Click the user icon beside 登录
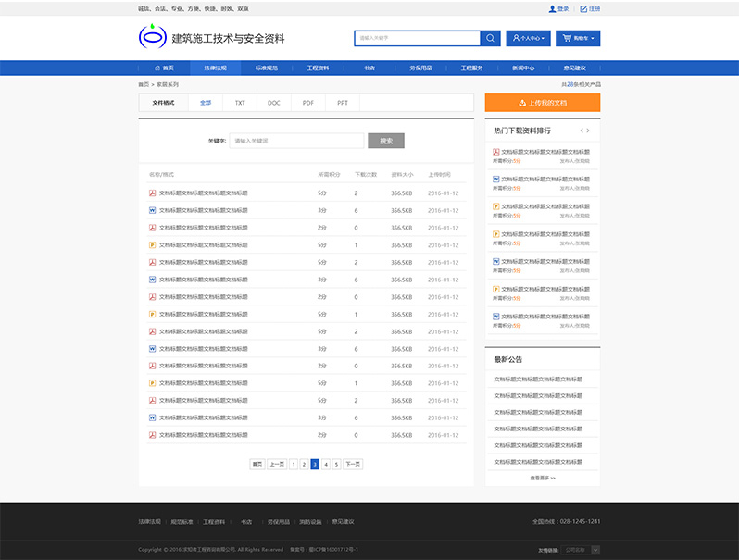 pos(552,8)
